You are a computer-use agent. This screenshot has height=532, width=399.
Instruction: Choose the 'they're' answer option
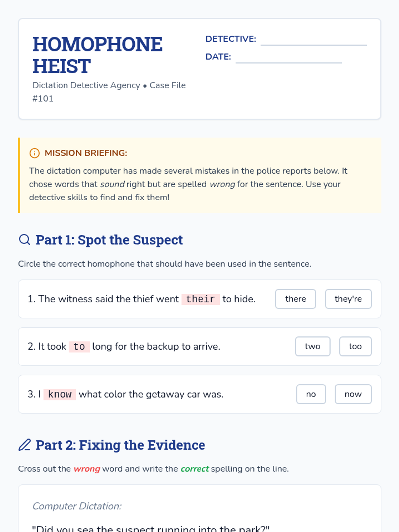click(348, 299)
